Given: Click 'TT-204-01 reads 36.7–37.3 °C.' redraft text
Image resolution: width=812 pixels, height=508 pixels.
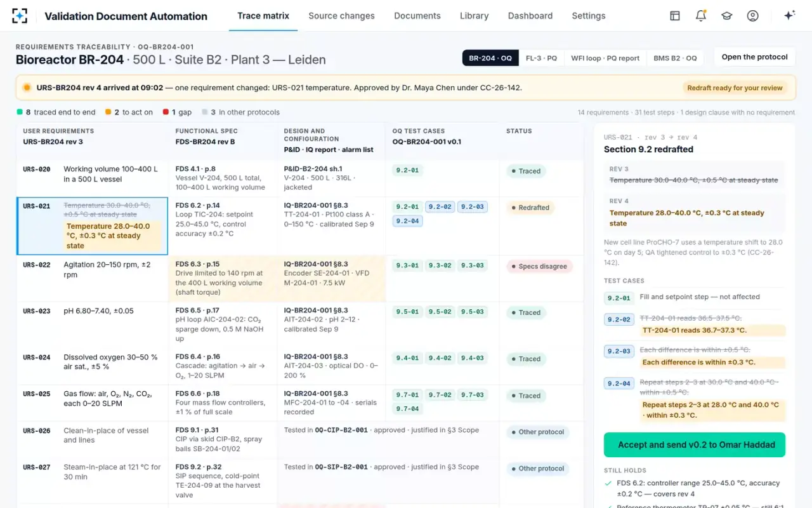Looking at the screenshot, I should coord(695,330).
